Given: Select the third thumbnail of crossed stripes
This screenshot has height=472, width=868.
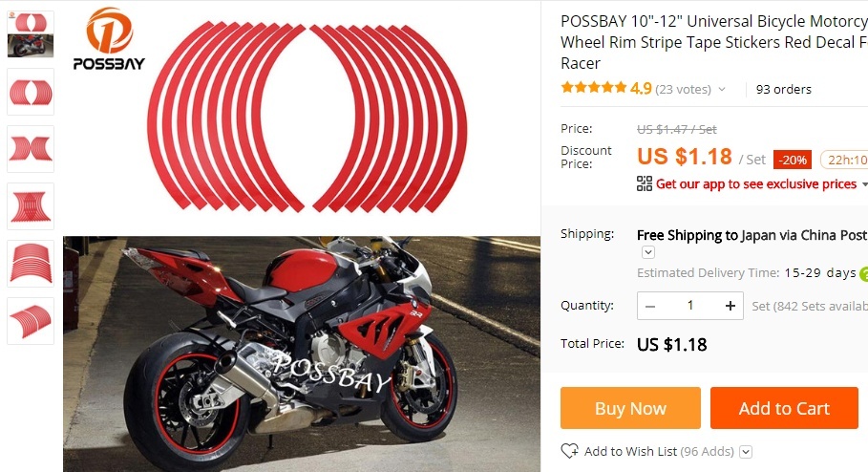Looking at the screenshot, I should pos(31,149).
